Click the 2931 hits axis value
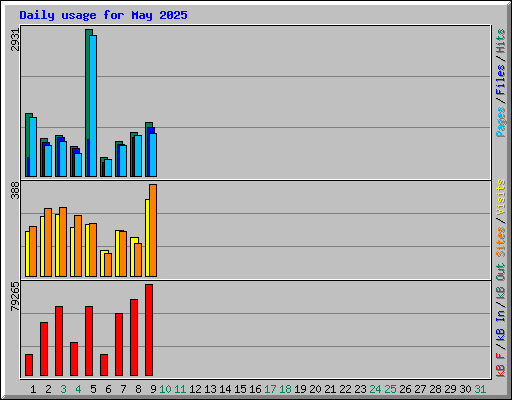Viewport: 512px width, 400px height. 15,40
